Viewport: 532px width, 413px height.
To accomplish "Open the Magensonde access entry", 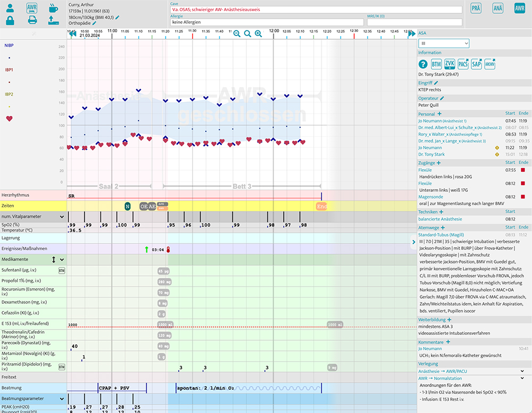I will (x=430, y=197).
